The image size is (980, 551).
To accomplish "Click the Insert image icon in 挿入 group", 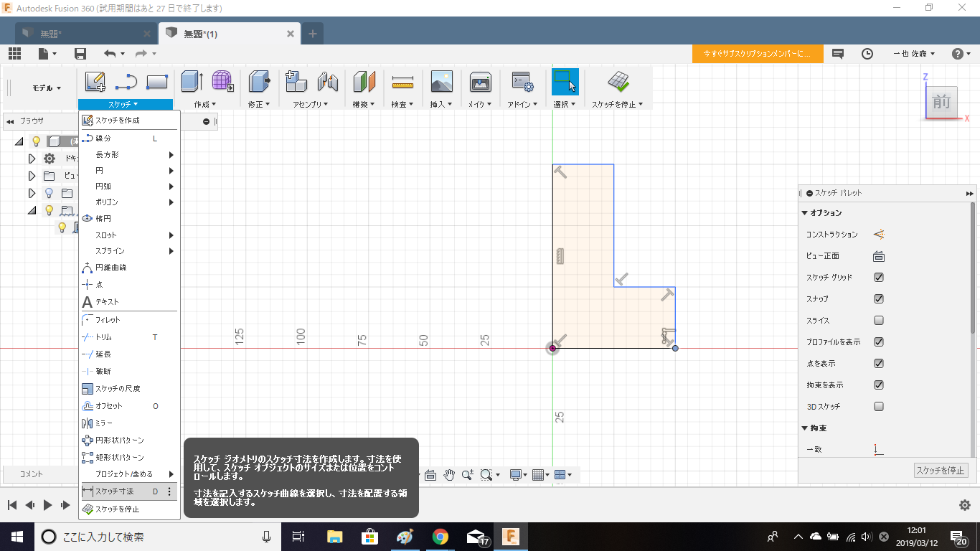I will pyautogui.click(x=441, y=82).
